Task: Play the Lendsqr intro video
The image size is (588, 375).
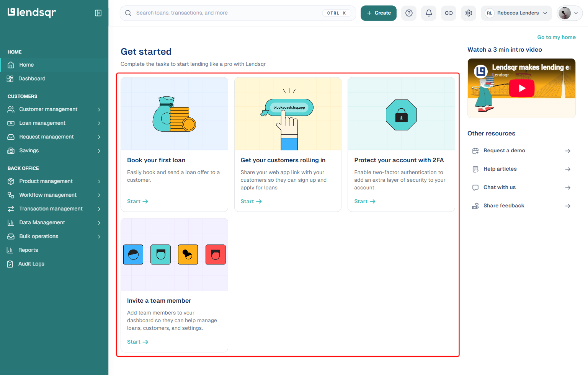Action: click(x=521, y=88)
